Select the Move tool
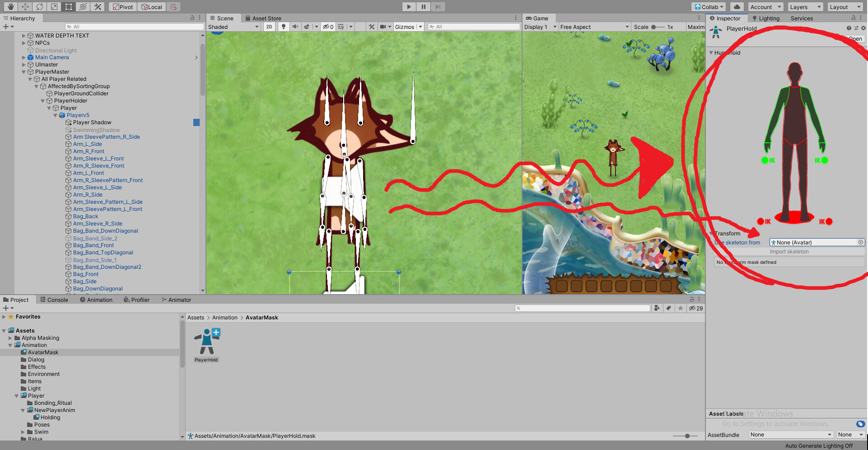Viewport: 868px width, 450px height. tap(25, 7)
